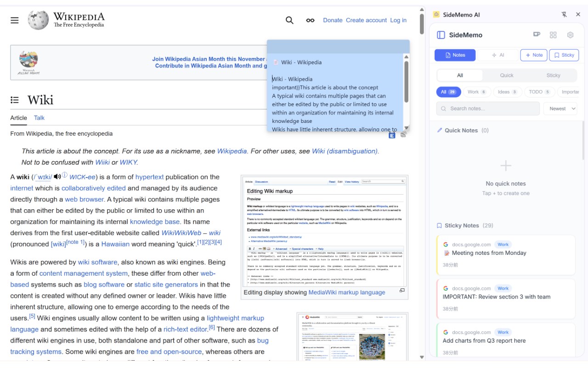The height and width of the screenshot is (368, 588).
Task: Unpin the SideMemo AI side panel
Action: tap(564, 15)
